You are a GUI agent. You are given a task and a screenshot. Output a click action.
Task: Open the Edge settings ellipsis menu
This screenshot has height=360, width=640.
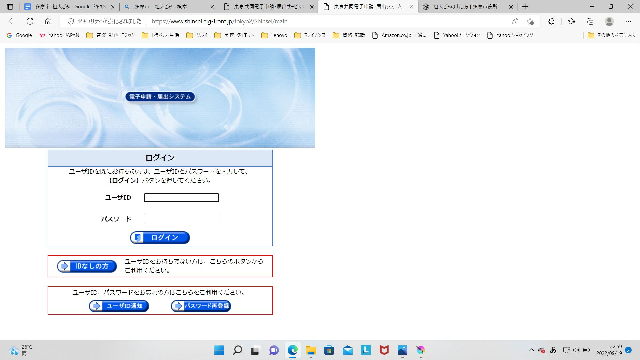pyautogui.click(x=628, y=21)
